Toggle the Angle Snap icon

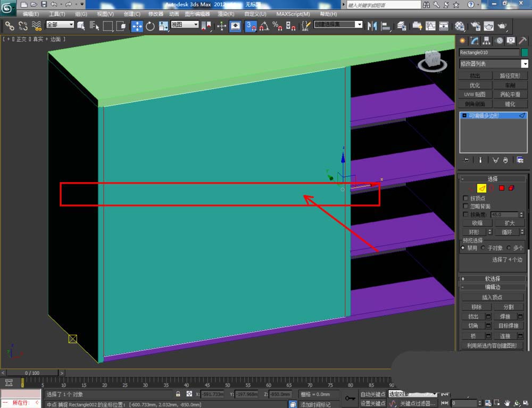264,26
